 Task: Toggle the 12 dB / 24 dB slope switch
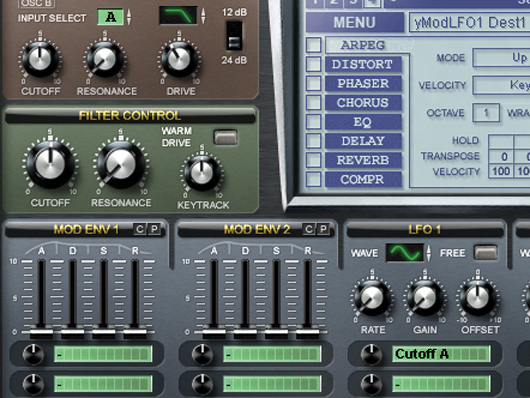234,36
